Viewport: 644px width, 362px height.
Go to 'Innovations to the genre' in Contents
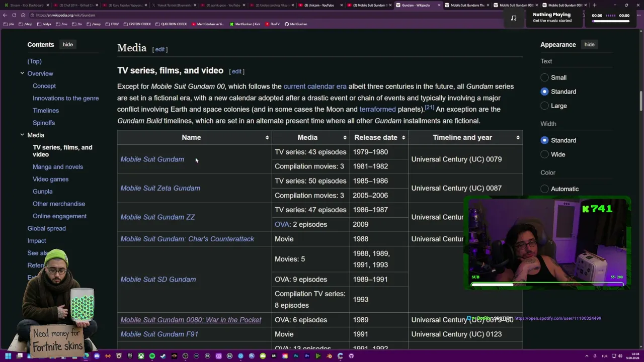point(65,98)
